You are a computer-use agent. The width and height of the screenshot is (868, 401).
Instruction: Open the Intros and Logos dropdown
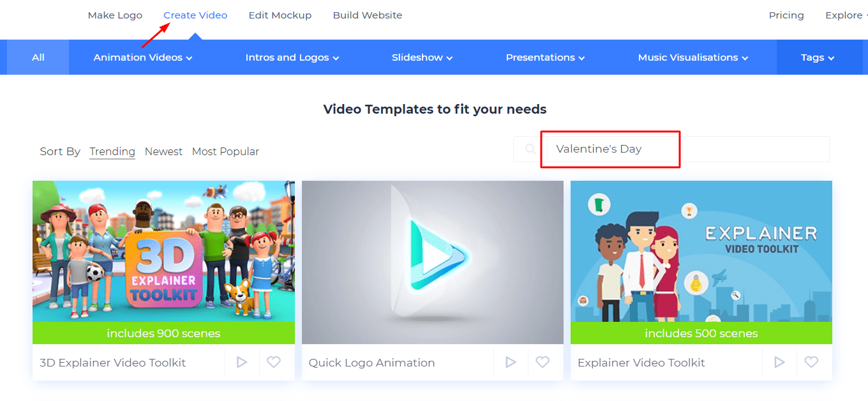(x=292, y=57)
